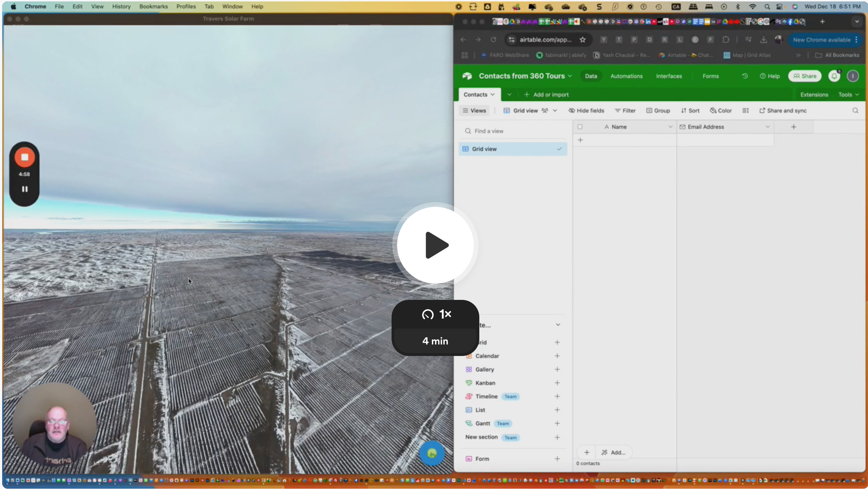Add a new row with the plus under Name
Image resolution: width=868 pixels, height=489 pixels.
[580, 140]
